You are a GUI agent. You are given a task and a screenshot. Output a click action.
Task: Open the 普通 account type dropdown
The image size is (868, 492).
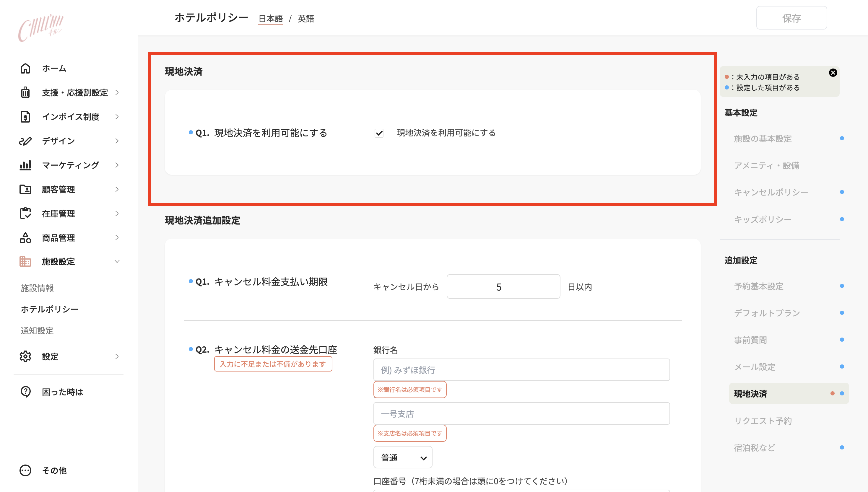(x=403, y=457)
